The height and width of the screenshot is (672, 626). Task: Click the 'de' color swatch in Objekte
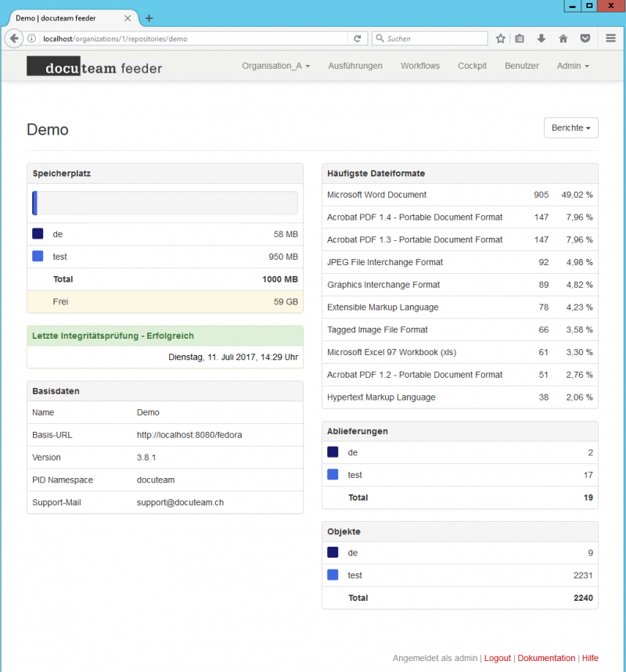333,552
